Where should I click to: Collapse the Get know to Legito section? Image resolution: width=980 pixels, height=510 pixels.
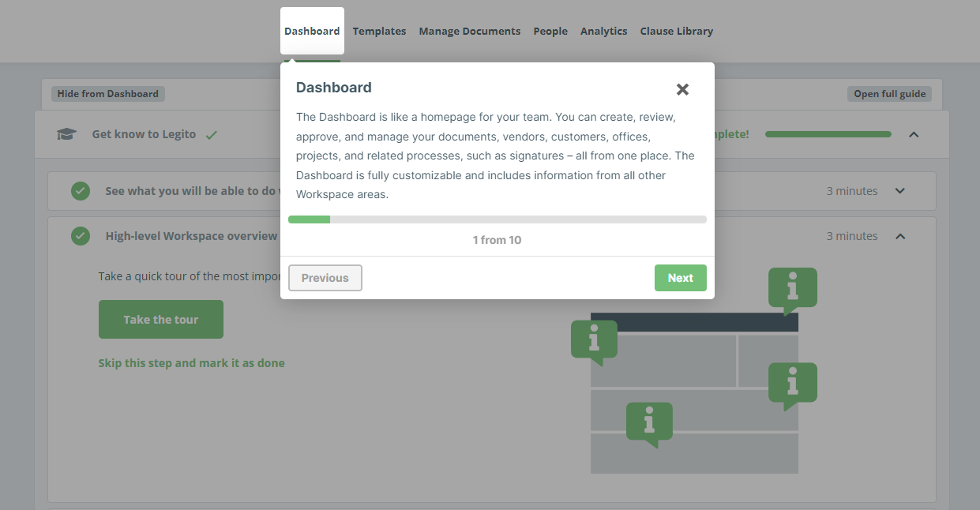(914, 134)
